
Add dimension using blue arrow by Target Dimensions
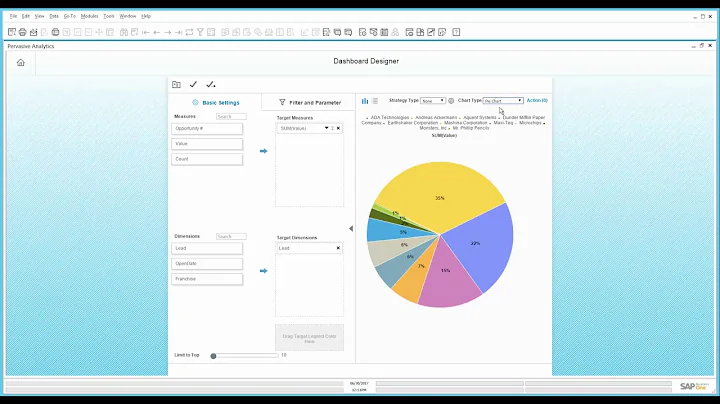(264, 271)
